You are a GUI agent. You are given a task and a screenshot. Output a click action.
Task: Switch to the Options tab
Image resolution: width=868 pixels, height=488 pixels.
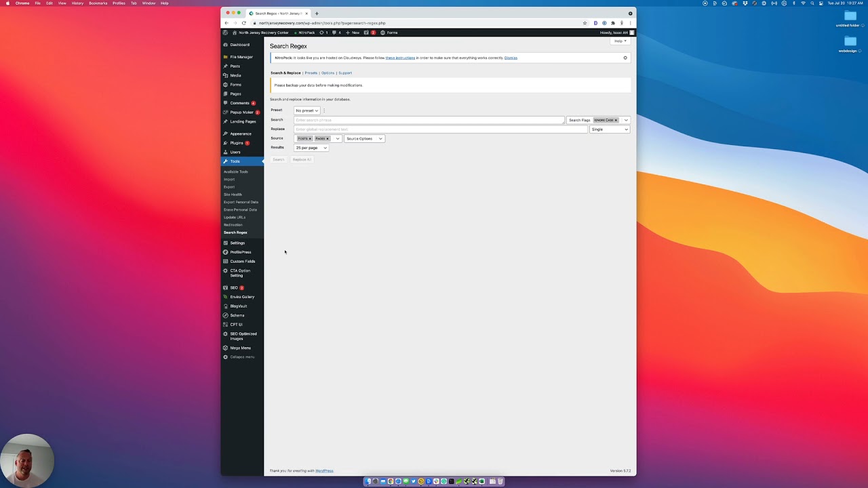pos(328,73)
